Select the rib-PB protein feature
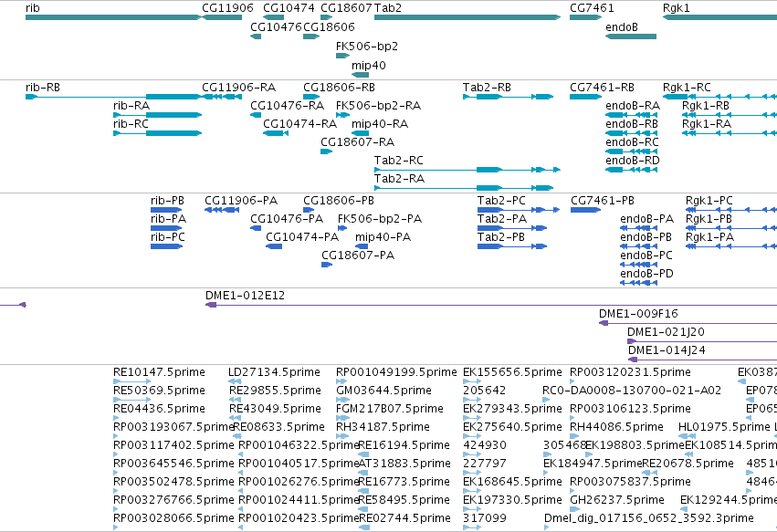Viewport: 777px width, 532px height. tap(166, 210)
